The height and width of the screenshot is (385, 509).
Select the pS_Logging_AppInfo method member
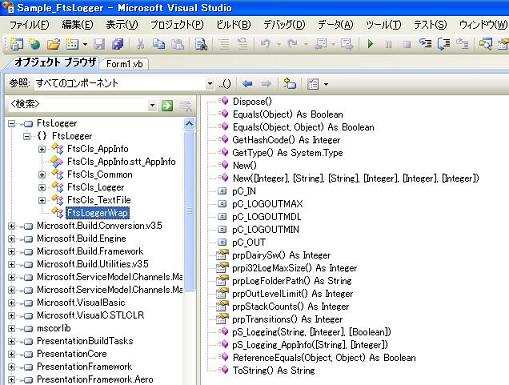coord(310,345)
